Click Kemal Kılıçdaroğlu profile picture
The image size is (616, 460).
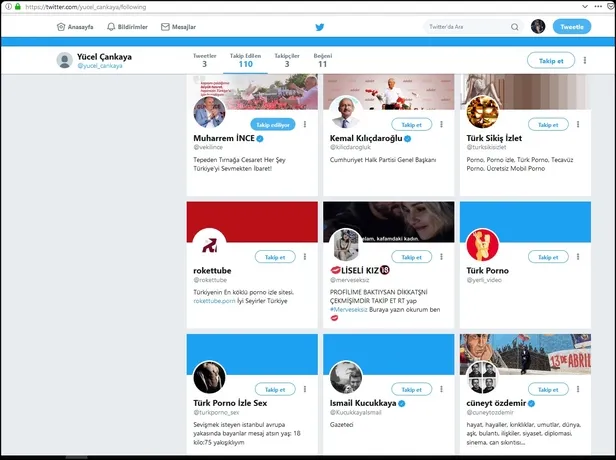[x=346, y=112]
